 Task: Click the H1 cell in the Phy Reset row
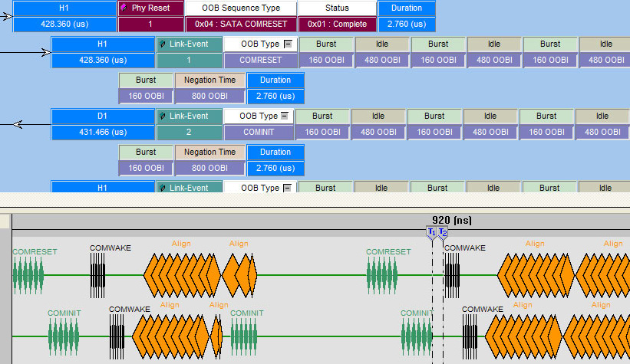64,8
